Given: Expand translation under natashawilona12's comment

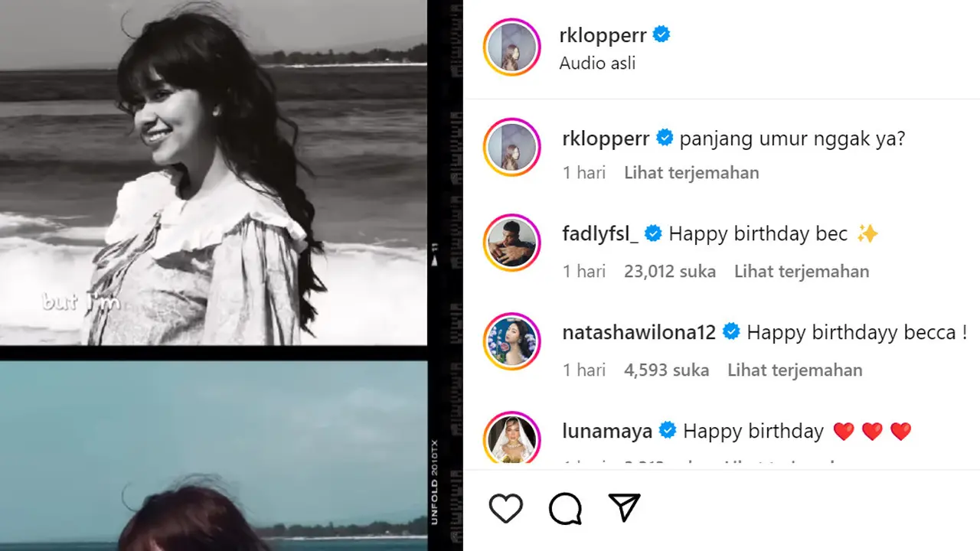Looking at the screenshot, I should click(794, 370).
